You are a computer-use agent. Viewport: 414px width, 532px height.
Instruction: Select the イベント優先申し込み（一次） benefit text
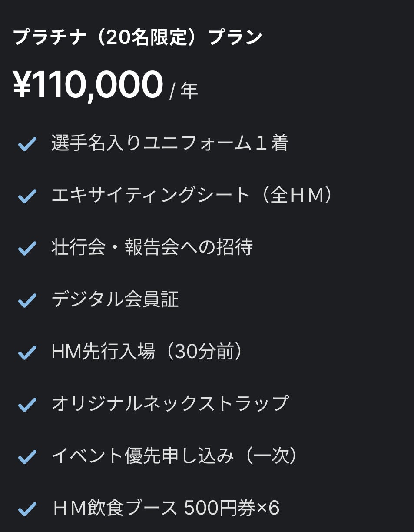point(175,456)
